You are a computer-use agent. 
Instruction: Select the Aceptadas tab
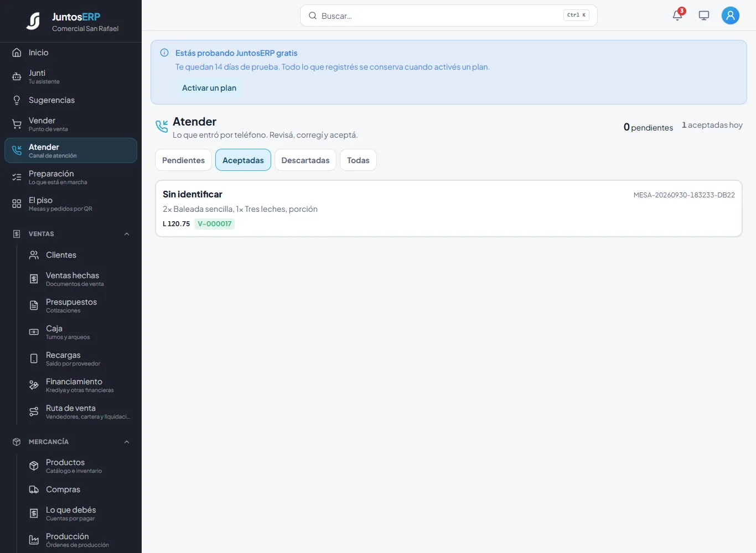243,160
